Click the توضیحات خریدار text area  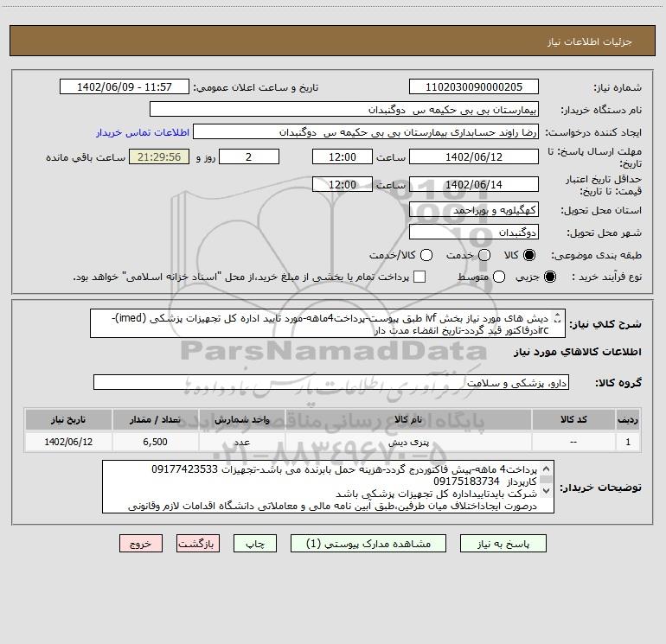pyautogui.click(x=328, y=487)
